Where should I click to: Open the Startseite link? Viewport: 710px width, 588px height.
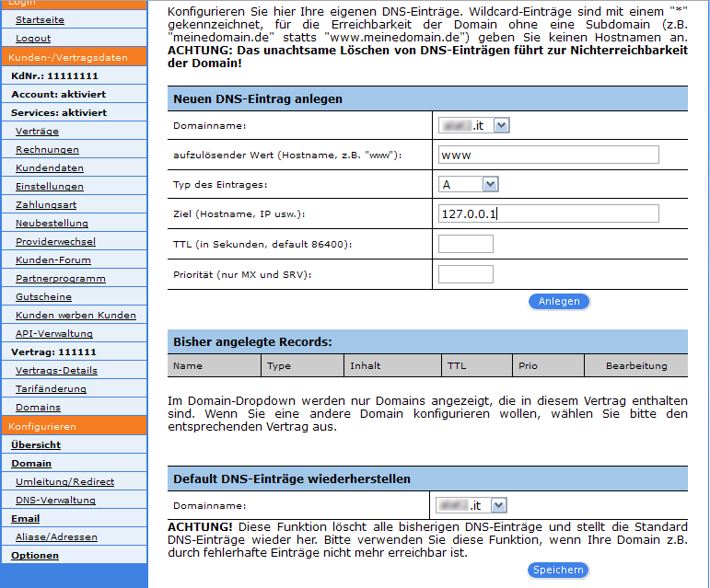(x=40, y=20)
